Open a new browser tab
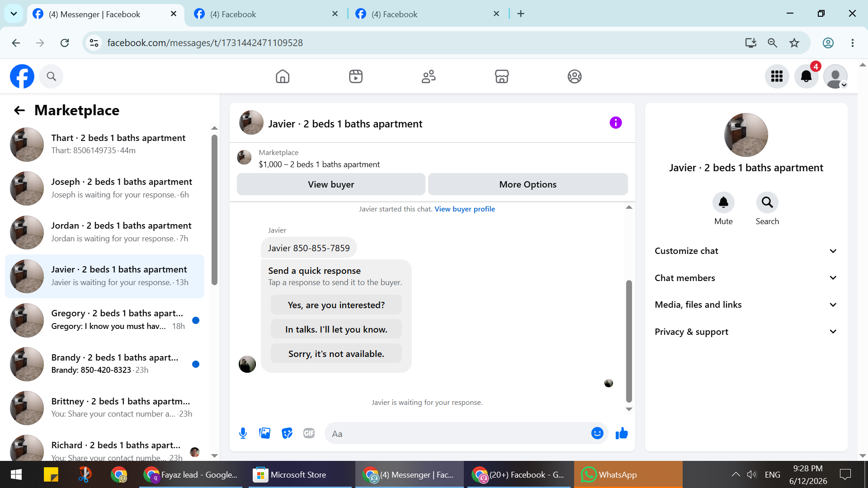 point(521,14)
